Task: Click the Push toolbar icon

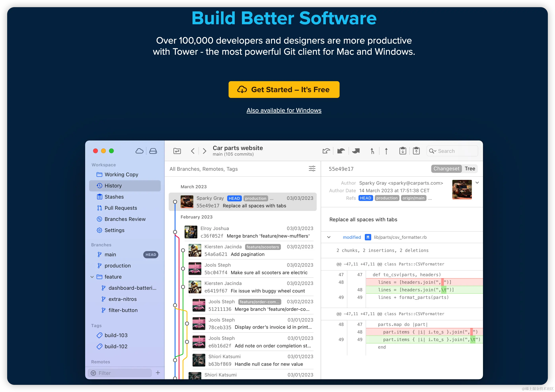Action: pyautogui.click(x=356, y=151)
